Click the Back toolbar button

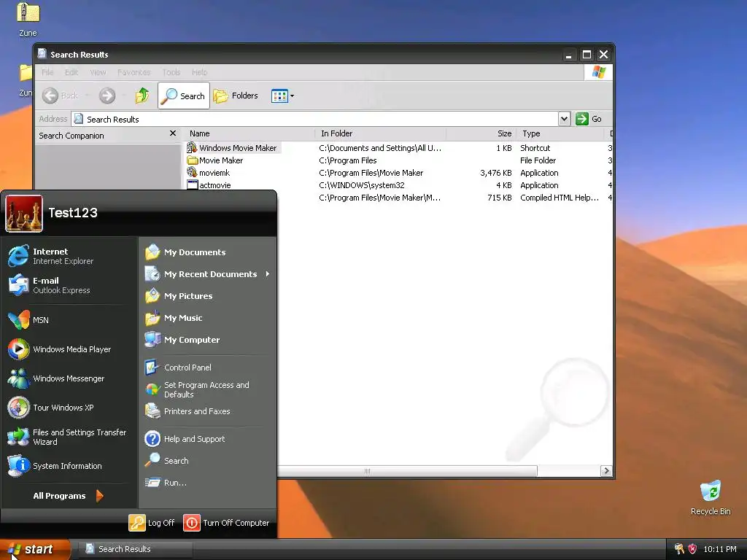click(x=61, y=96)
